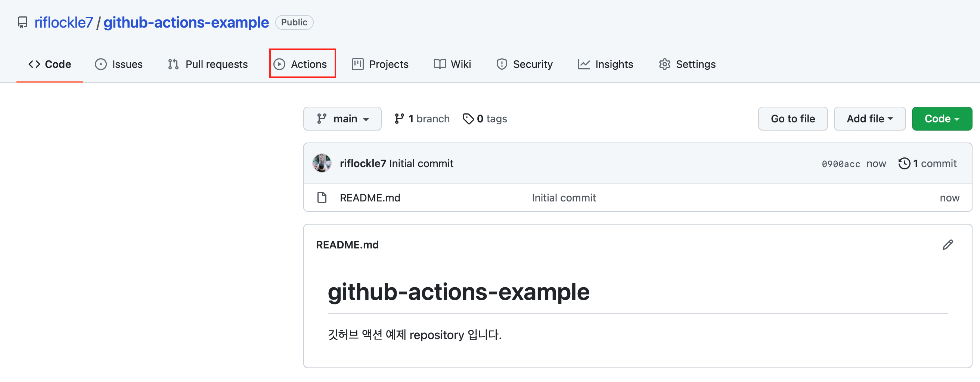View the 1 commit history

click(x=927, y=163)
